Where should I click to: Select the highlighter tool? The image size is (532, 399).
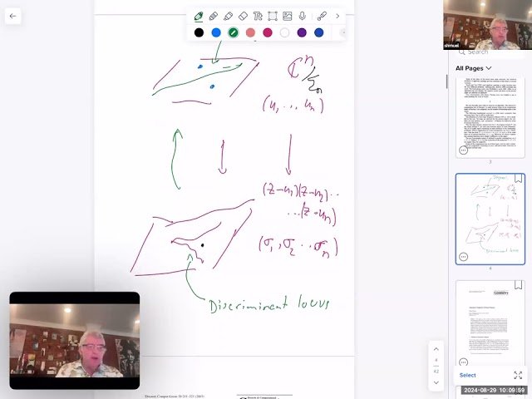tap(228, 16)
